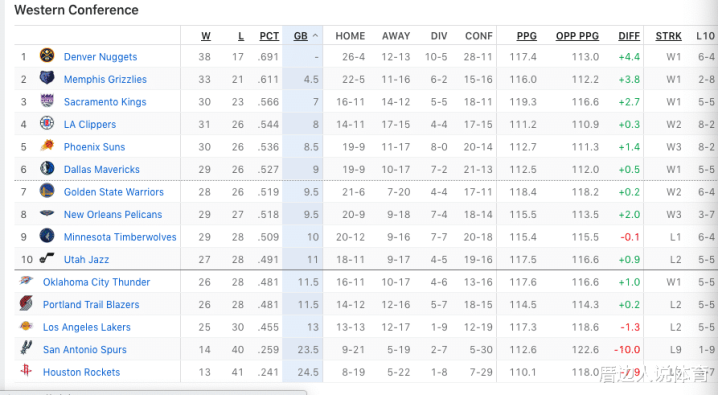Sort table by DIFF header
The height and width of the screenshot is (395, 718).
click(629, 36)
